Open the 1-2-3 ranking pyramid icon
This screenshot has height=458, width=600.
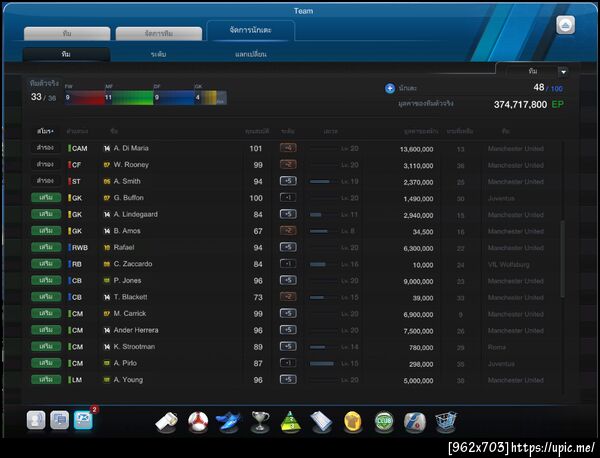290,422
